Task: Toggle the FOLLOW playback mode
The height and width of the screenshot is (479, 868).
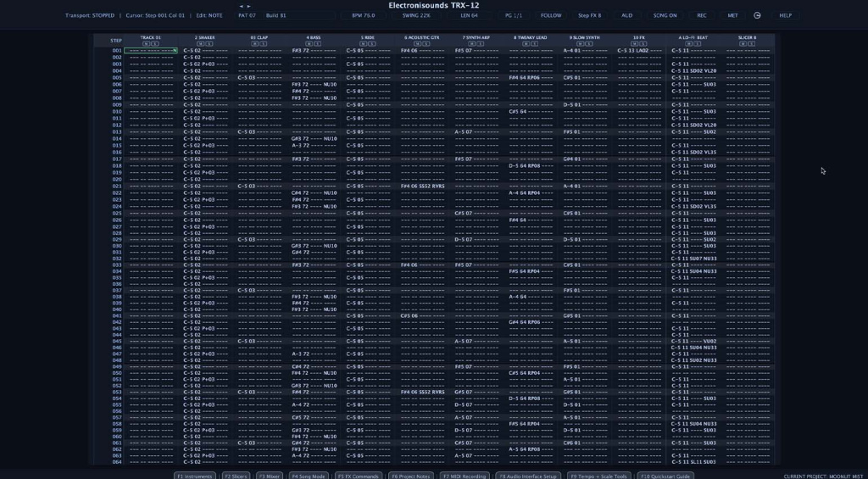Action: (551, 15)
